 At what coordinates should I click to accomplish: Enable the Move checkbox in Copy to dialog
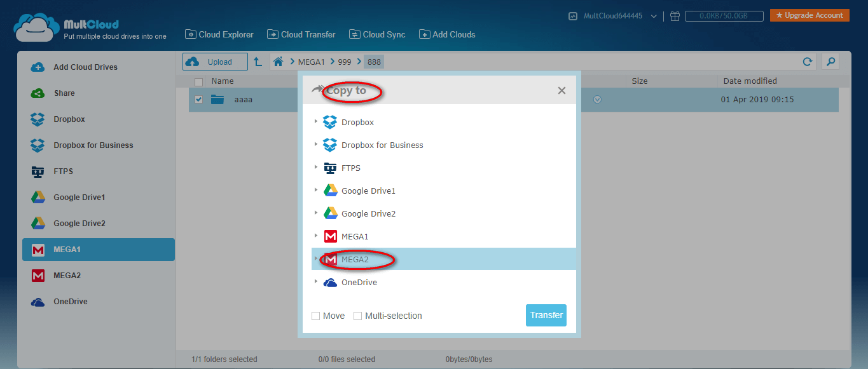point(315,316)
